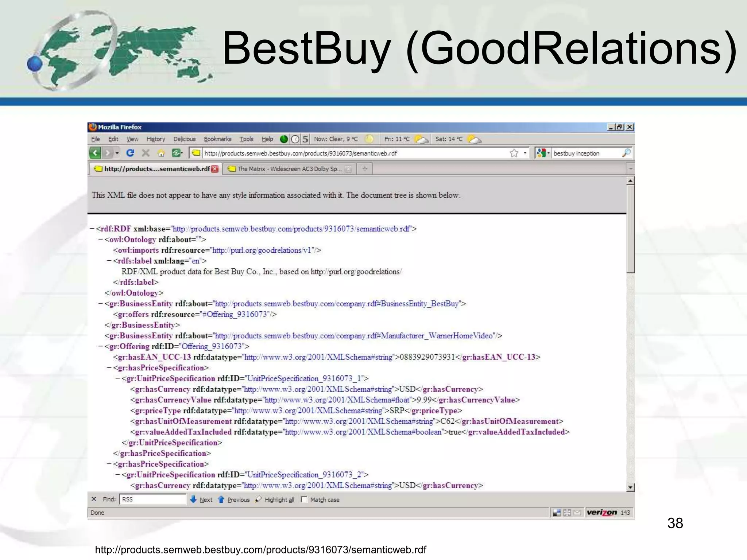Click the Forward navigation arrow
This screenshot has height=560, width=747.
coord(108,153)
